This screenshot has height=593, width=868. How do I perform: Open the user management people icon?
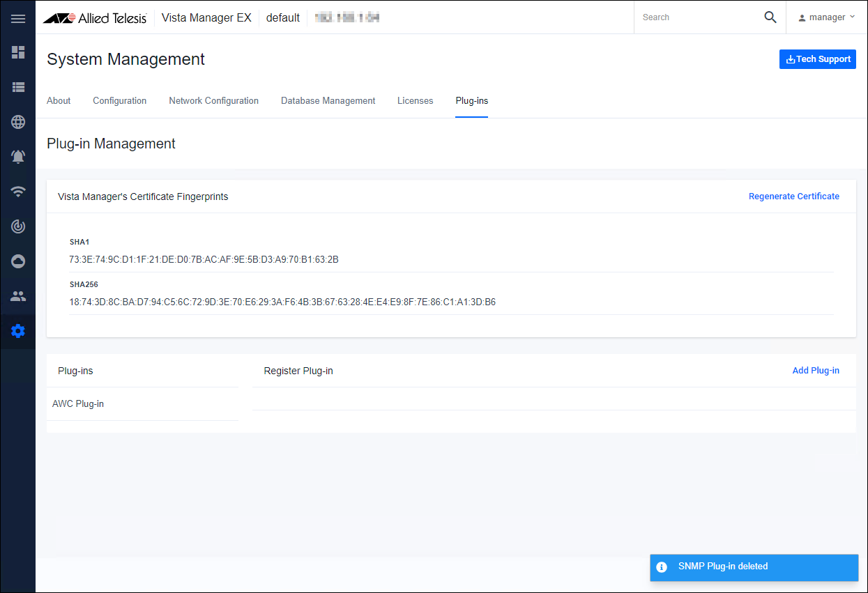[18, 296]
